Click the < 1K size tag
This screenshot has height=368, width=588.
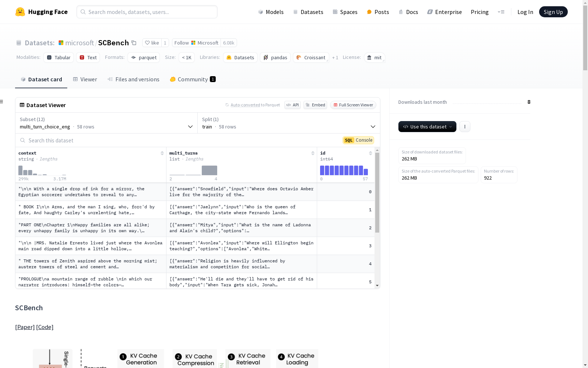click(x=187, y=57)
